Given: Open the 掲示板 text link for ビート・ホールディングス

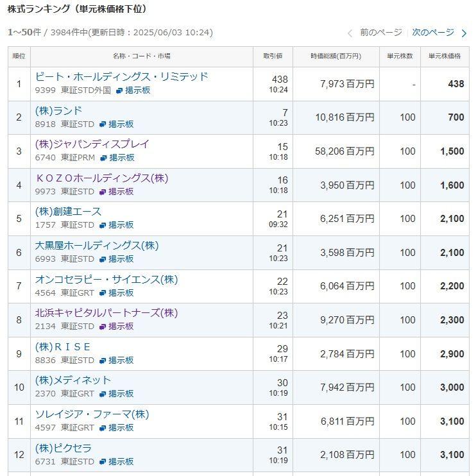Looking at the screenshot, I should point(137,90).
